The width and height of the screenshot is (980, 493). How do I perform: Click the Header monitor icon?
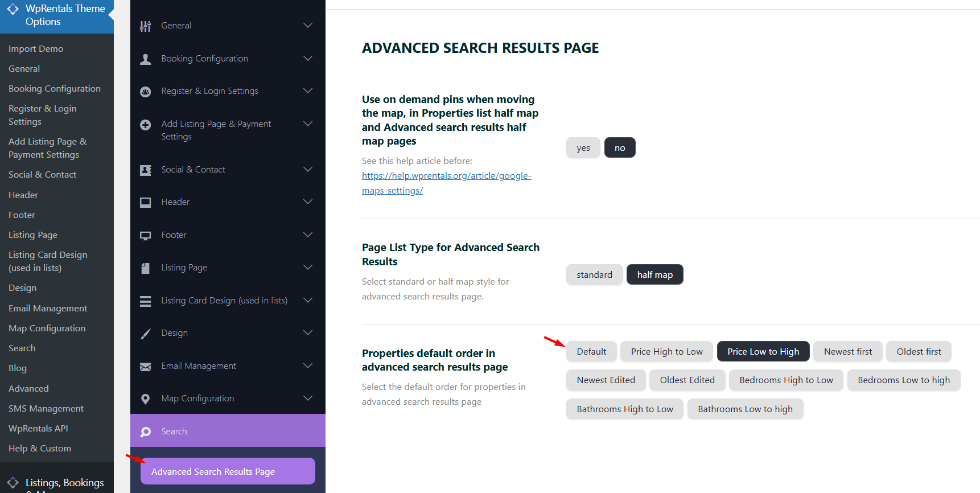(146, 203)
